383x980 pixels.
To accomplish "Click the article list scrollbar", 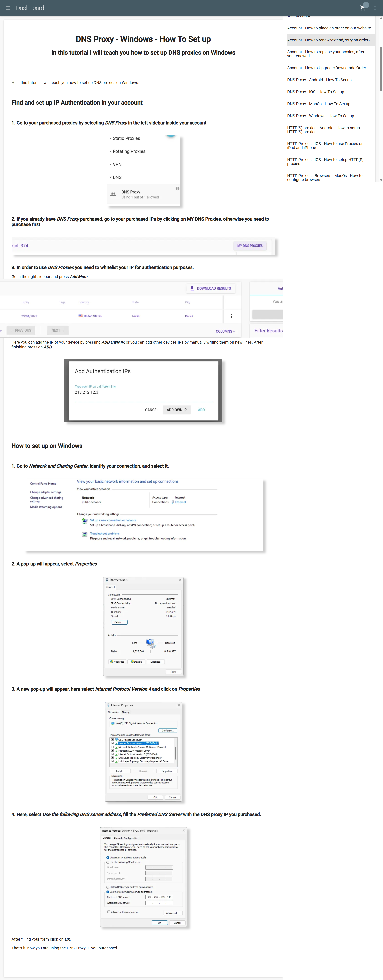I will 381,69.
